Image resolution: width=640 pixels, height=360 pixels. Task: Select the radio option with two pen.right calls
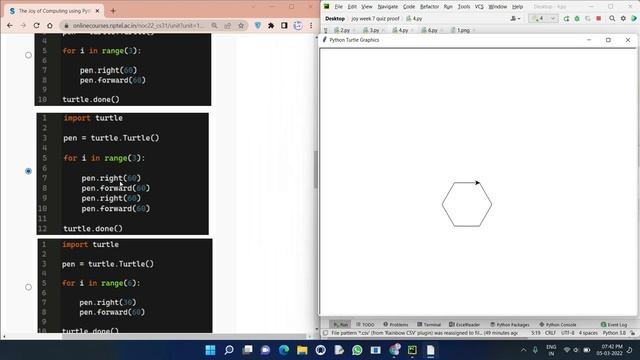[28, 171]
